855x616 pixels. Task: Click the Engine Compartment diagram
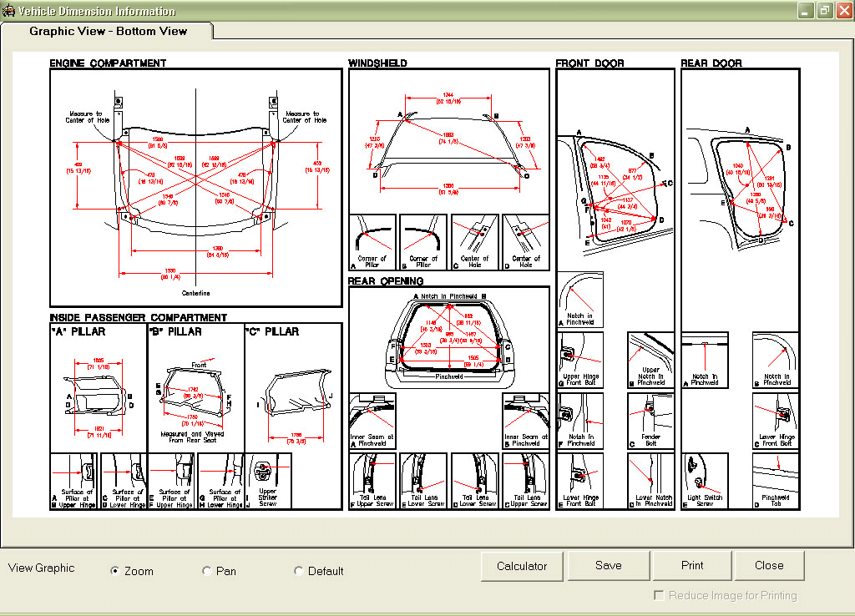point(195,188)
